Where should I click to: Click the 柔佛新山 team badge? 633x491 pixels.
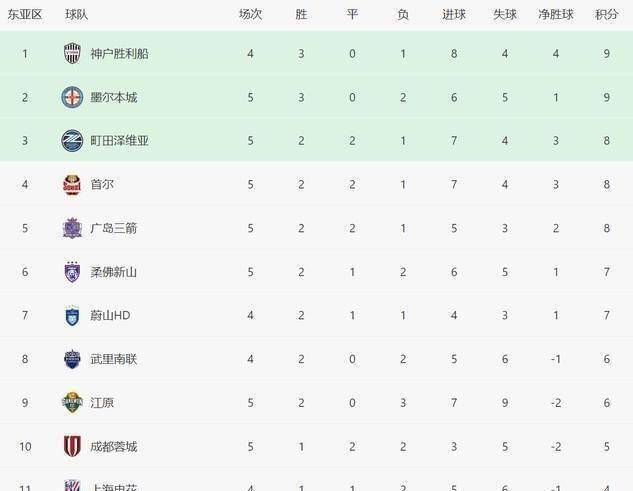click(72, 272)
